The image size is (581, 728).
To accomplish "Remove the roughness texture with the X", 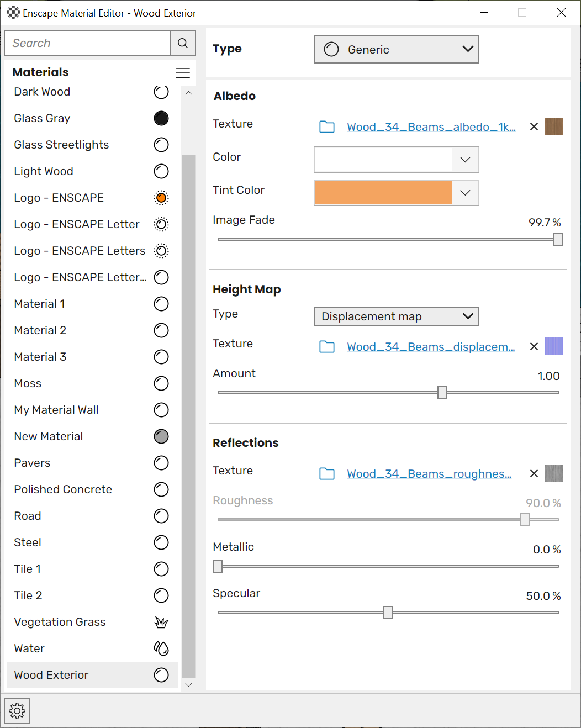I will 534,473.
